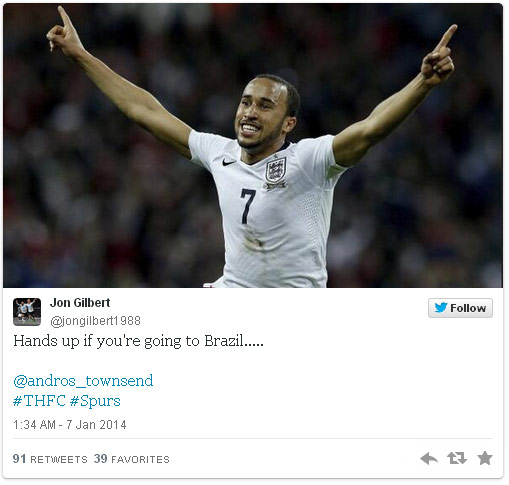Click the player's raised pointing hand on the right
The height and width of the screenshot is (485, 509).
click(x=439, y=55)
